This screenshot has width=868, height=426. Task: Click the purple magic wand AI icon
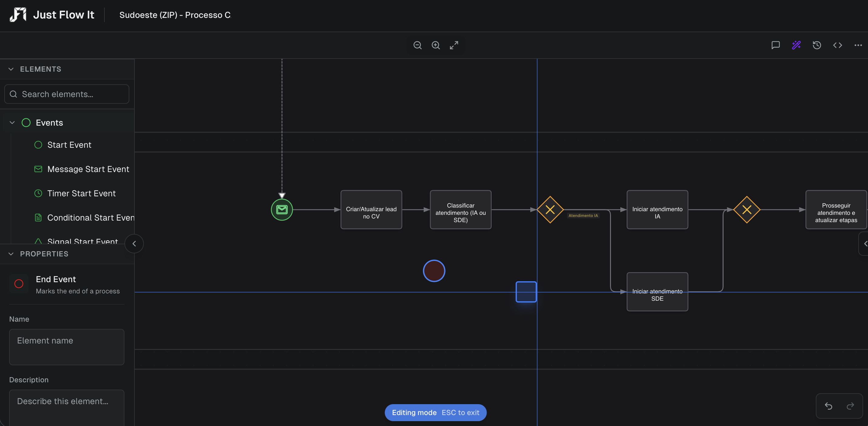click(796, 45)
